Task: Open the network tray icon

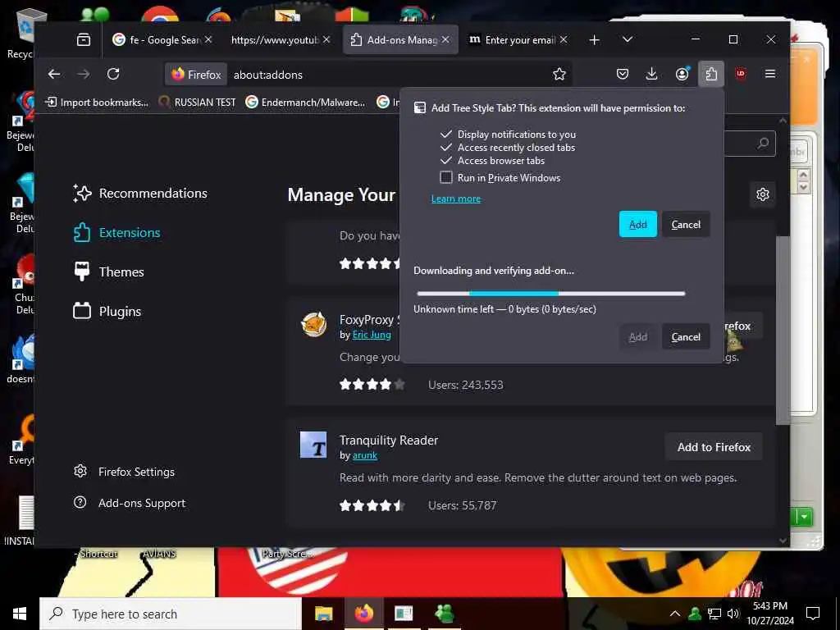Action: tap(714, 614)
